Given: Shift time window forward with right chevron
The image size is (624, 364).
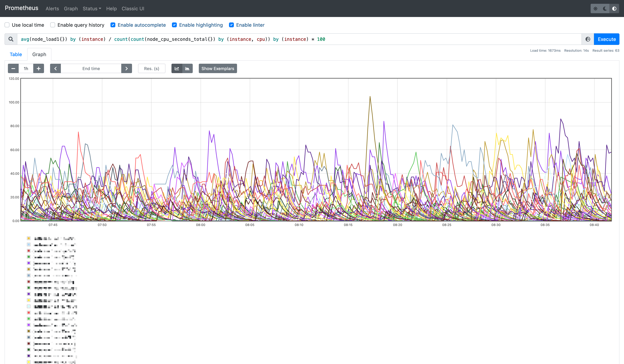Looking at the screenshot, I should pos(127,69).
